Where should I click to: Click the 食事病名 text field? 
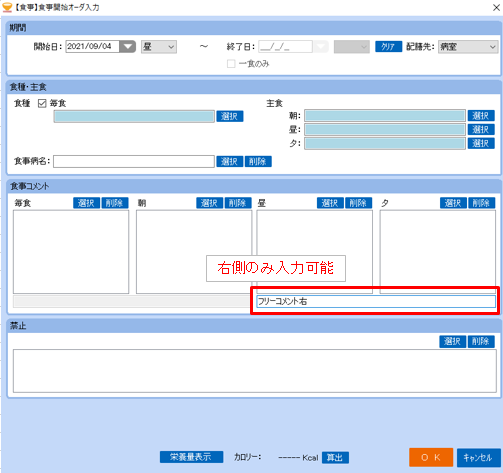(x=134, y=161)
